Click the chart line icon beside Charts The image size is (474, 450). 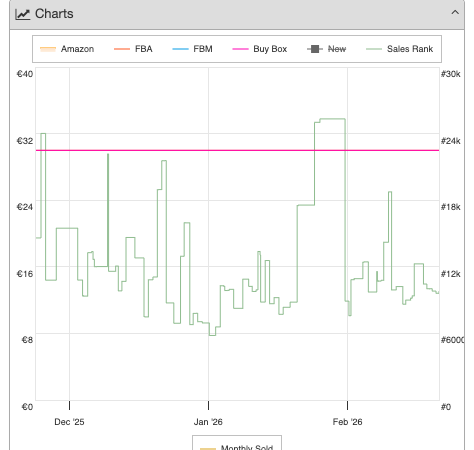(x=23, y=14)
